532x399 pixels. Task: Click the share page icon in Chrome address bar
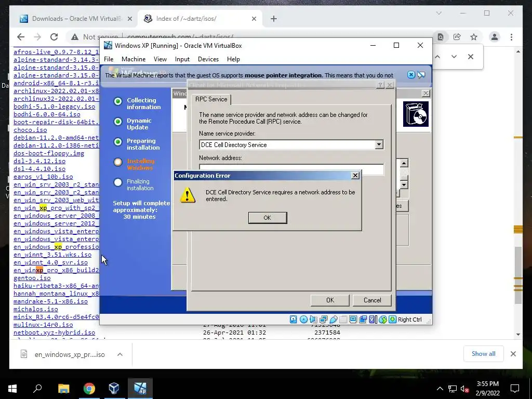[x=457, y=37]
